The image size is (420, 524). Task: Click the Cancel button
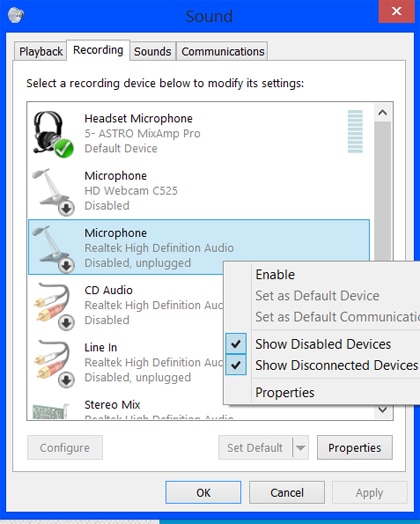point(287,492)
